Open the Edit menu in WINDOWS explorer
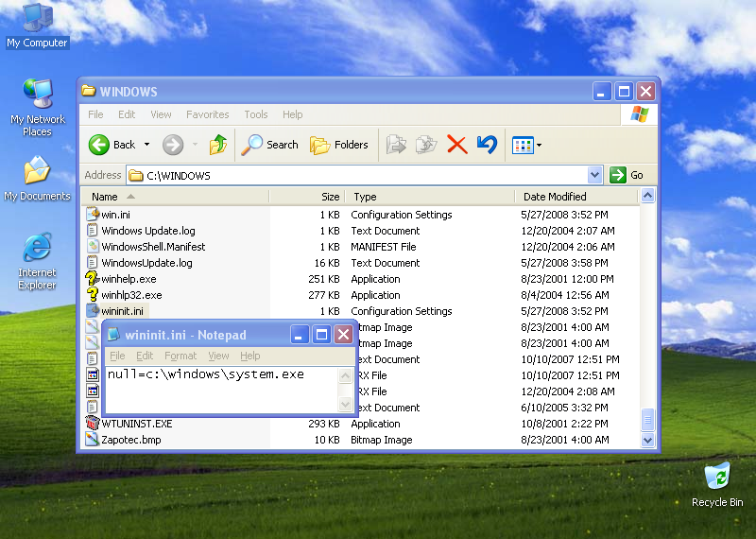The image size is (756, 539). point(127,114)
